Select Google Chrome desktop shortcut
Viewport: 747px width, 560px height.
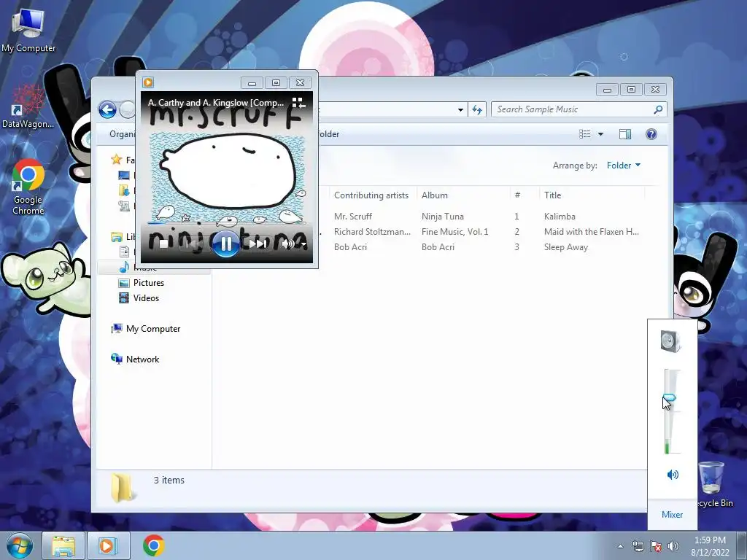[28, 187]
